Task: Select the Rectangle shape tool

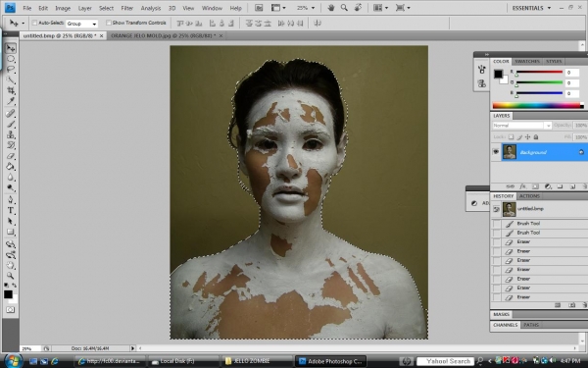Action: [11, 233]
